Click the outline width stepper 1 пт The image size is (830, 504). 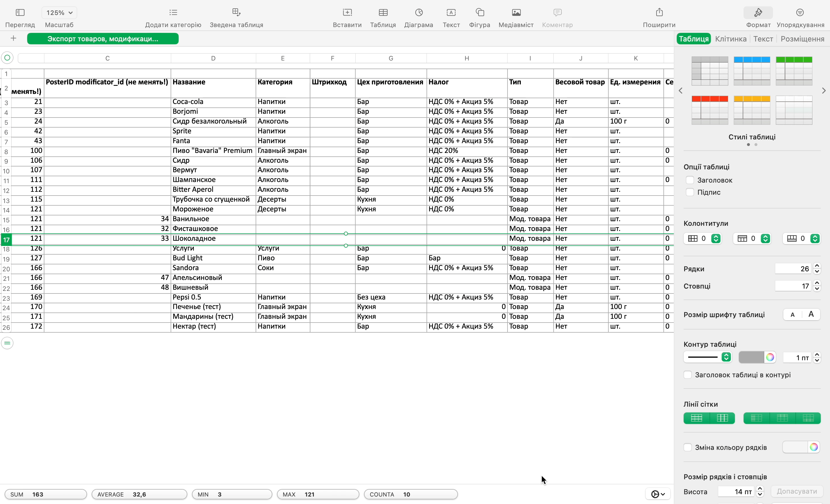[x=817, y=357]
